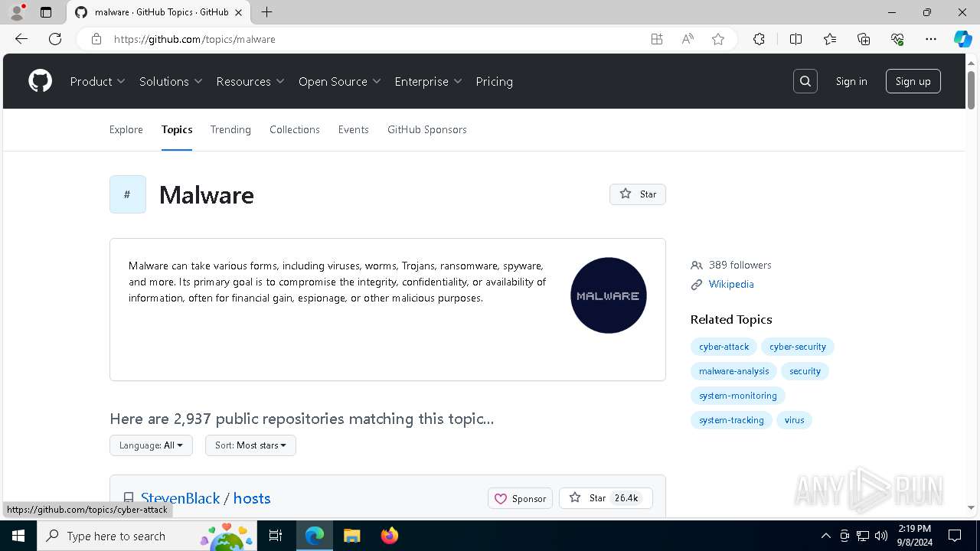The width and height of the screenshot is (980, 551).
Task: Star the Malware topic
Action: tap(638, 194)
